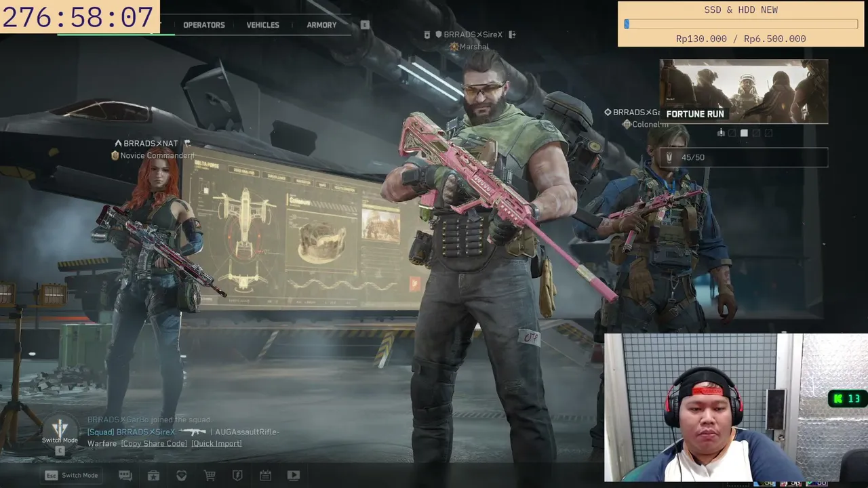
Task: Open the Vehicles tab
Action: coord(263,25)
